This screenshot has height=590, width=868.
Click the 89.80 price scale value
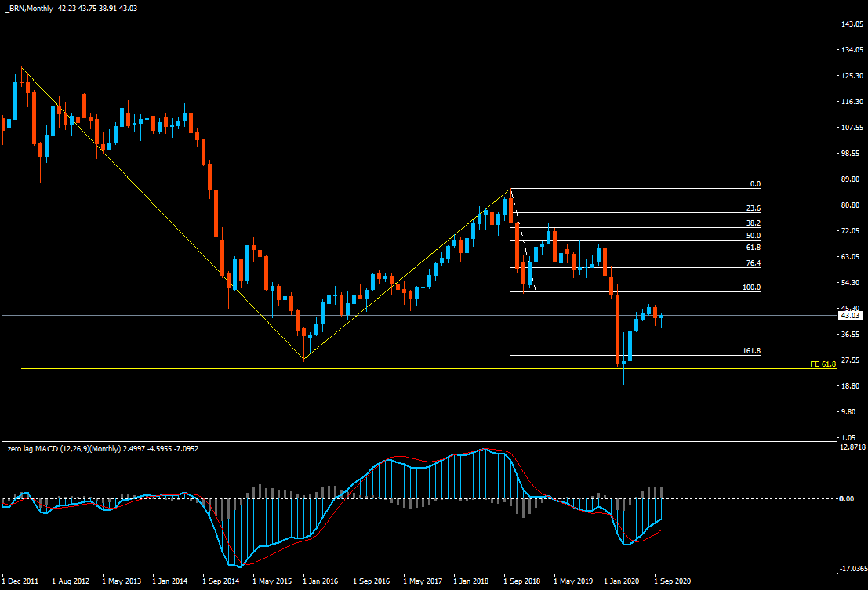pos(851,179)
